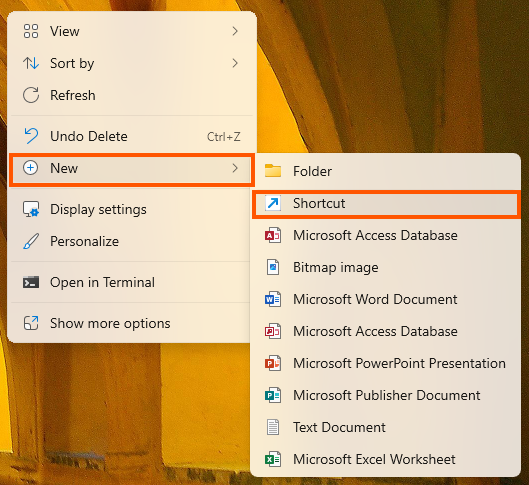Click the Bitmap image file icon
The image size is (529, 485).
tap(273, 267)
